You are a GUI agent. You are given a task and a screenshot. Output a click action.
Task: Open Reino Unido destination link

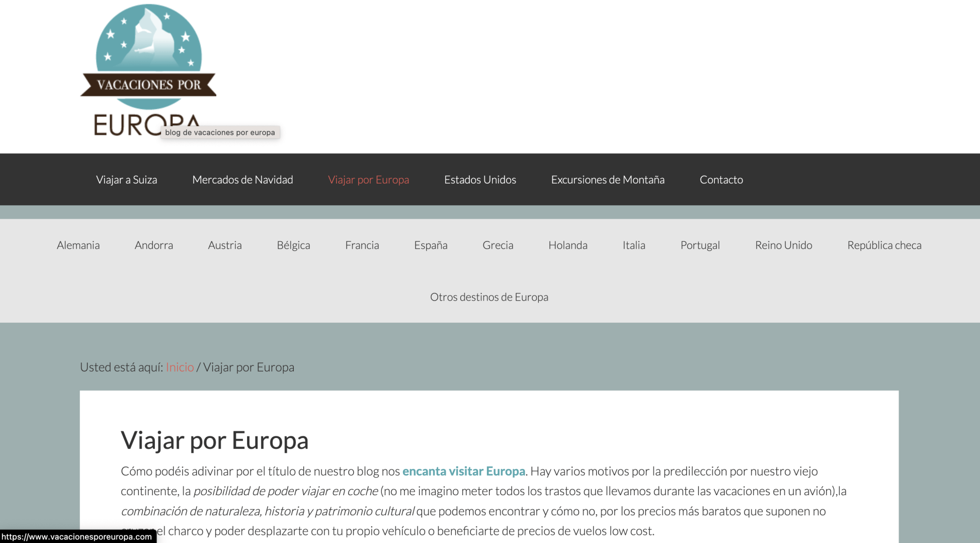click(783, 245)
